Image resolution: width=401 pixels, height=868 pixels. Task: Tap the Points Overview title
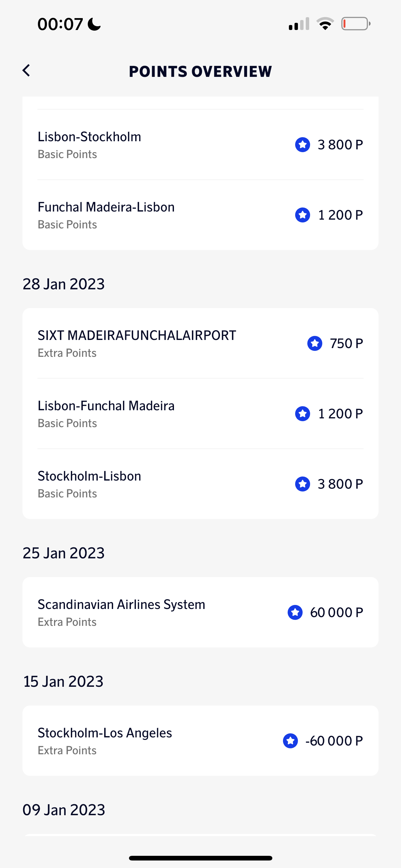click(x=200, y=72)
